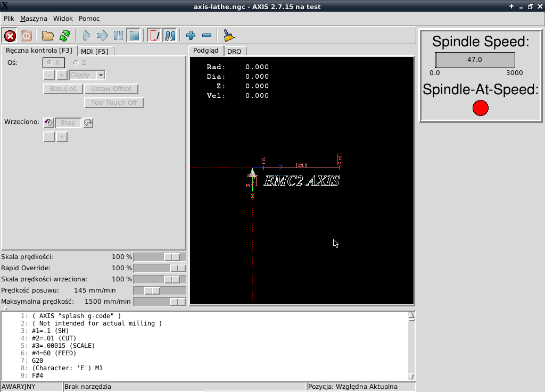Select line "#2=.01 (CUT)"

tap(54, 338)
